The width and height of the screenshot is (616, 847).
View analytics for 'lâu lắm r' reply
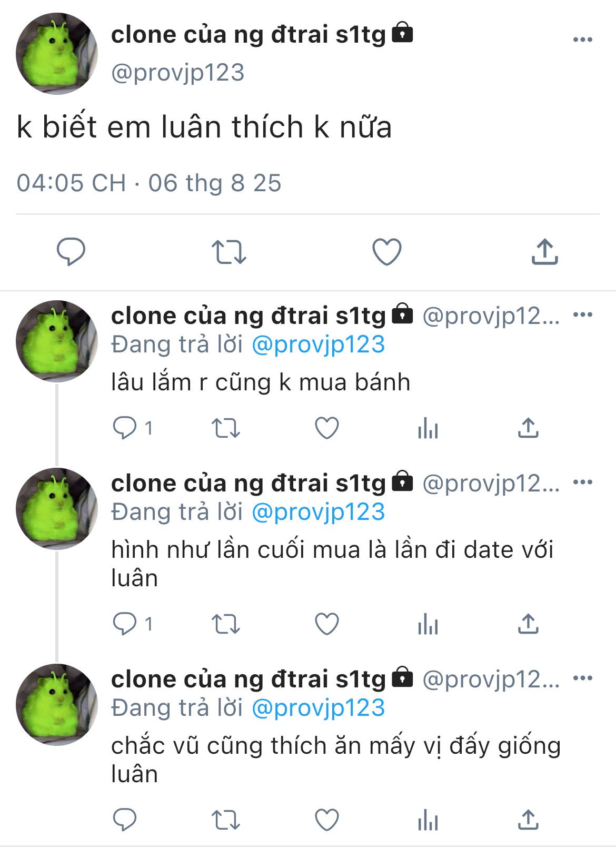click(x=428, y=428)
